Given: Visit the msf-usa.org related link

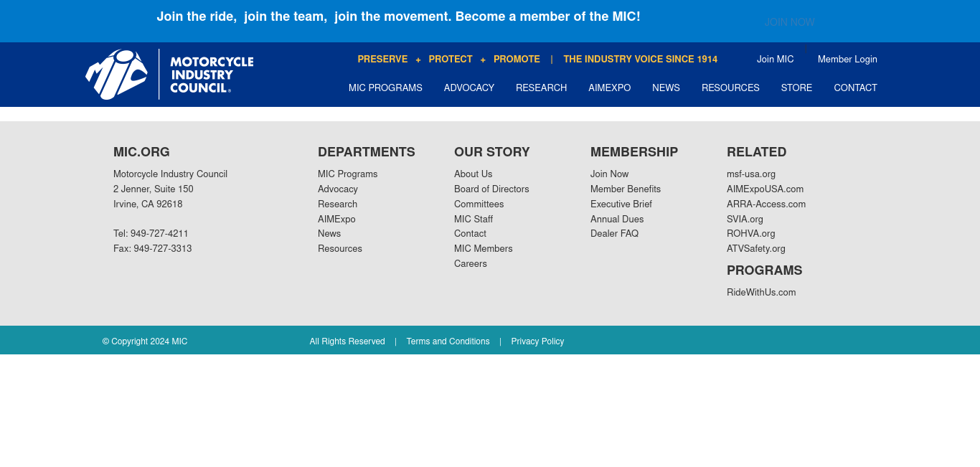Looking at the screenshot, I should 751,174.
